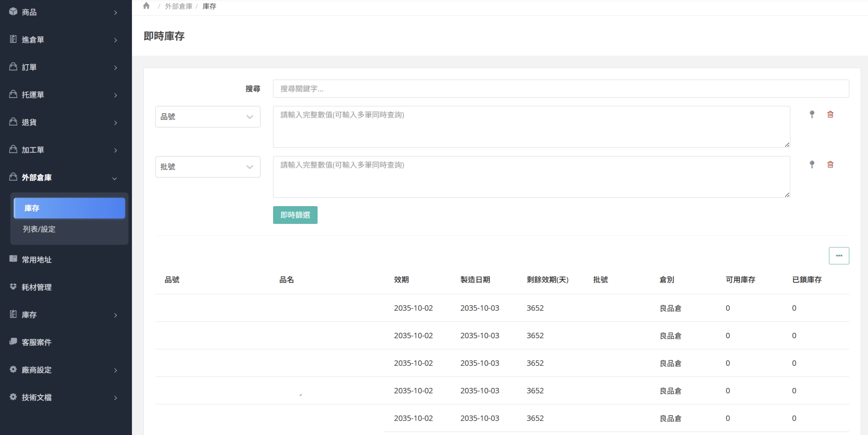Image resolution: width=868 pixels, height=435 pixels.
Task: Collapse the 外部倉庫 sidebar section
Action: (114, 178)
